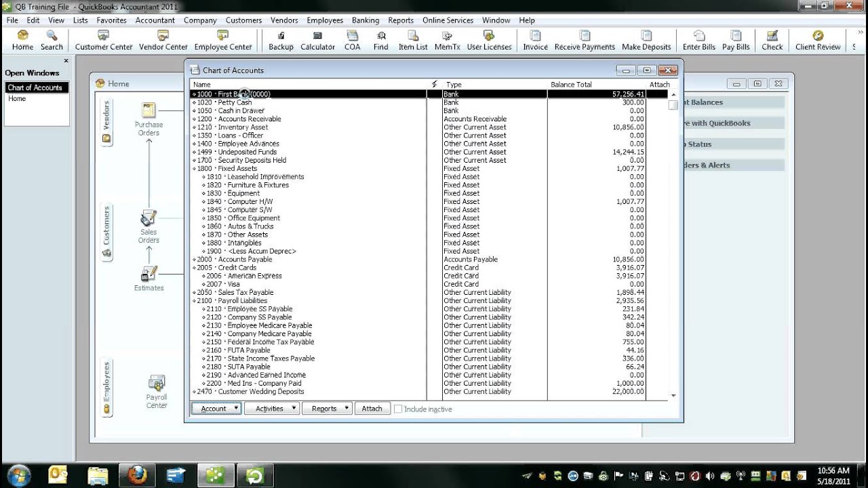Open Pay Bills

click(736, 41)
